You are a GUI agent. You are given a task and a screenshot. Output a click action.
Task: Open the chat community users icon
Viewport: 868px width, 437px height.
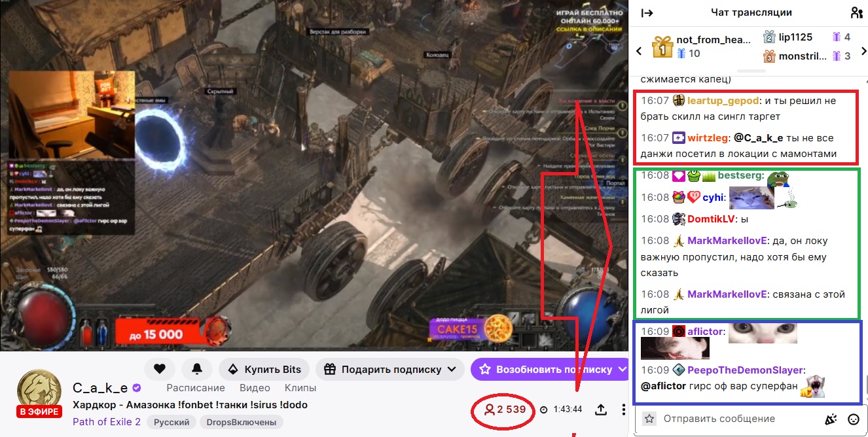coord(856,13)
